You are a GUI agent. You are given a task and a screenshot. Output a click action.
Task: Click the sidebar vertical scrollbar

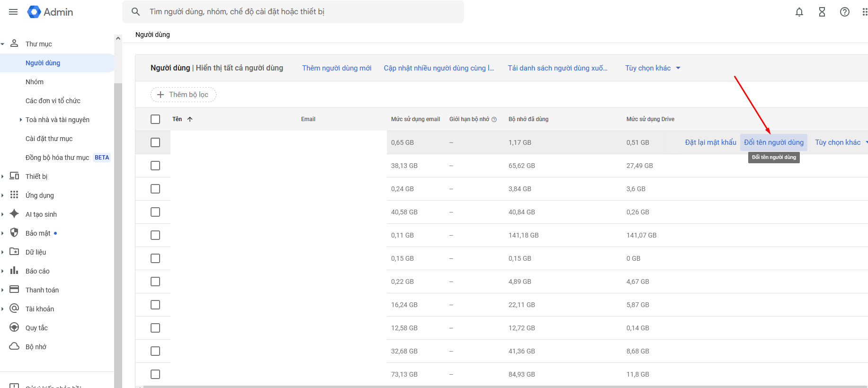[118, 213]
